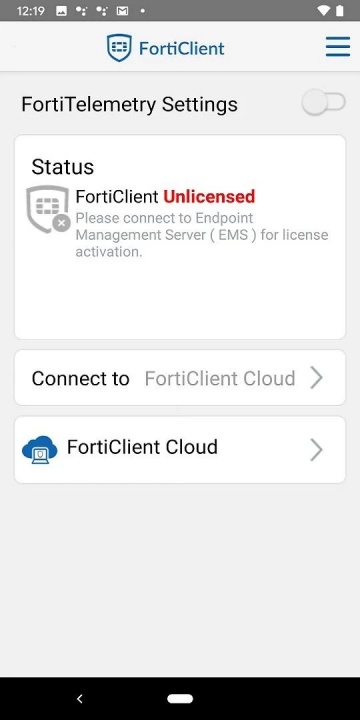Tap the blue FortiClient Cloud icon
Viewport: 360px width, 720px height.
[x=40, y=450]
